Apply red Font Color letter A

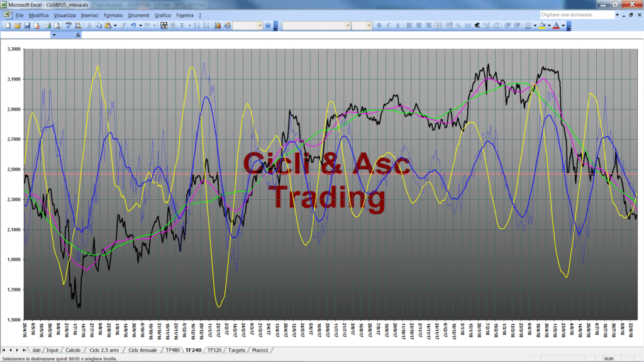(556, 25)
